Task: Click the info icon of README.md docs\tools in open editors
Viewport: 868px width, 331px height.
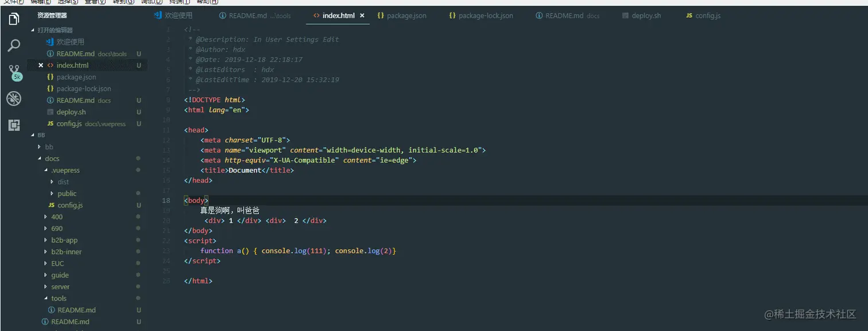Action: (x=51, y=54)
